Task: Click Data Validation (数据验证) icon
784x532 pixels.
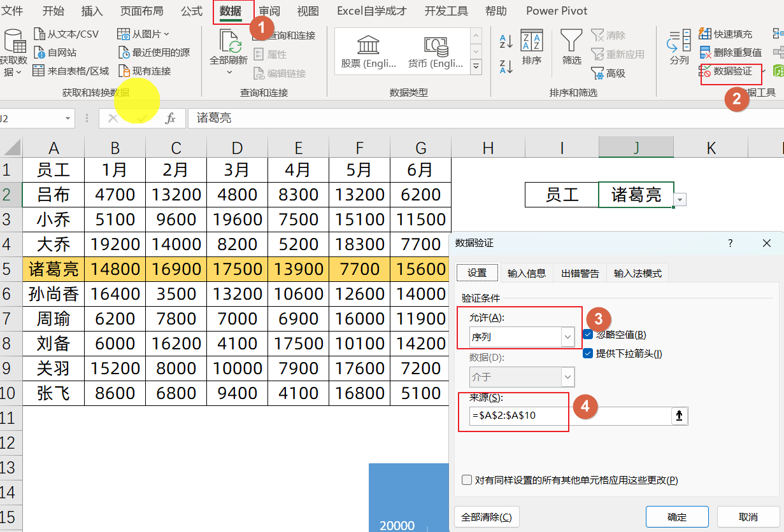Action: (706, 71)
